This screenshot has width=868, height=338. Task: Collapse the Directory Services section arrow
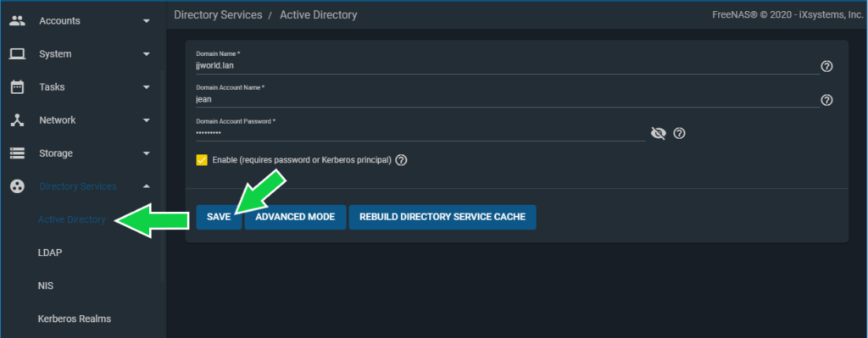tap(146, 186)
